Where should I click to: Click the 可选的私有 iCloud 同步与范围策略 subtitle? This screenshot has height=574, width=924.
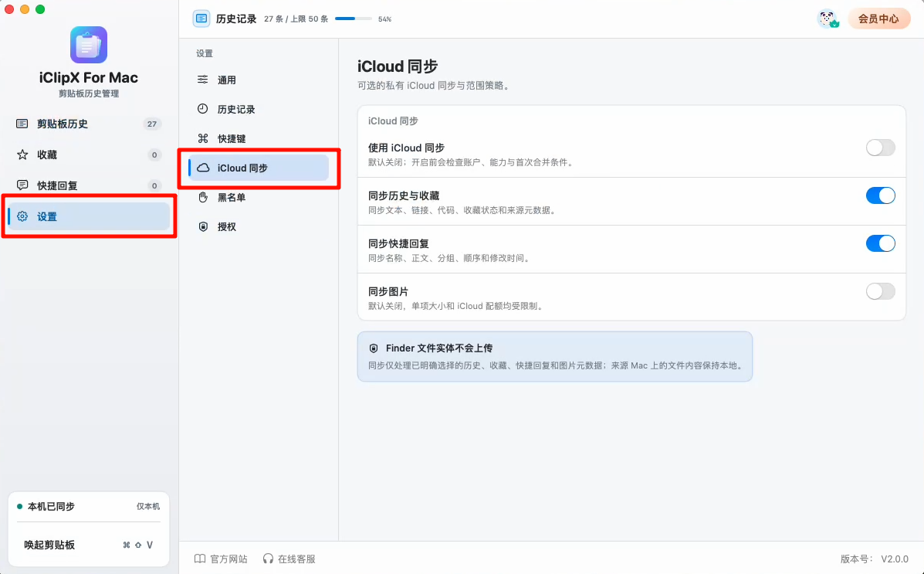(434, 86)
